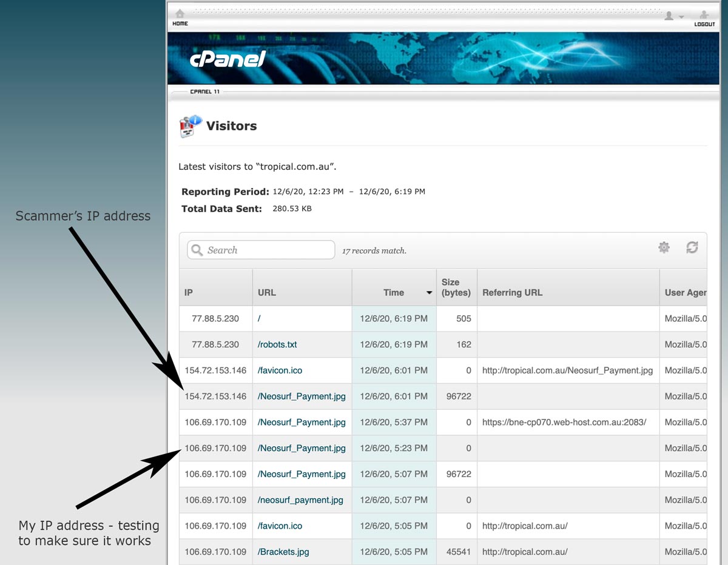
Task: Sort by URL column header
Action: 267,292
